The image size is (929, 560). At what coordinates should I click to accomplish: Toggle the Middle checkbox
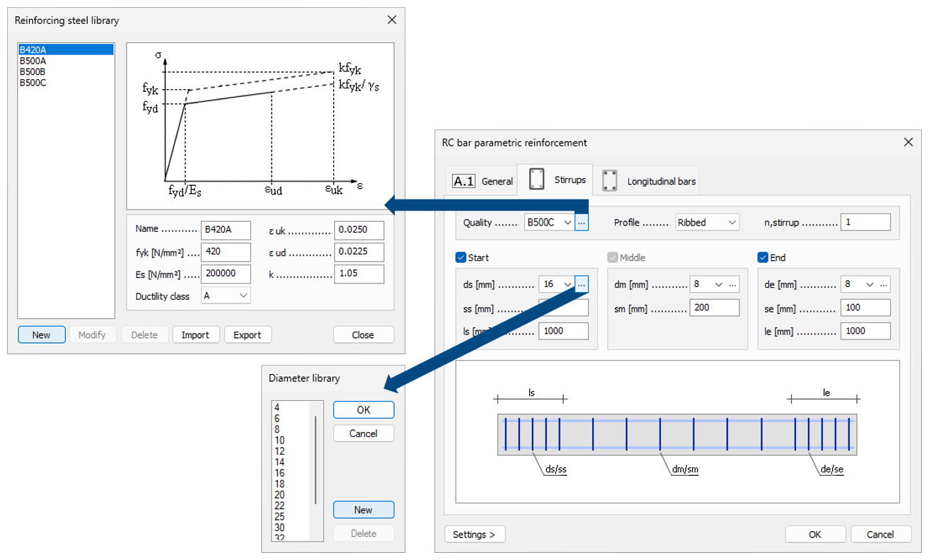point(613,257)
